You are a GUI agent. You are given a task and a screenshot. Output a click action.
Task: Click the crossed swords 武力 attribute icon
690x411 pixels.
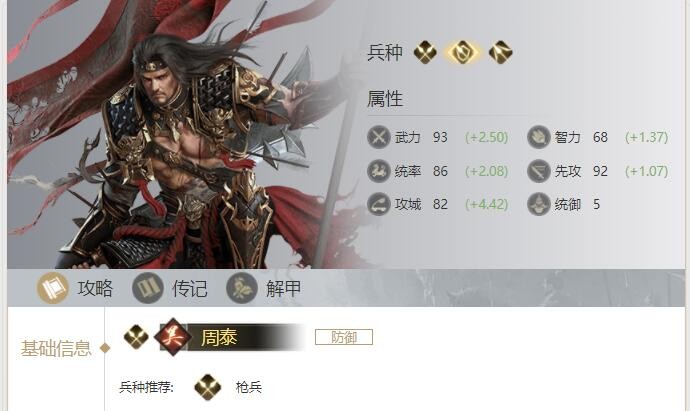378,137
